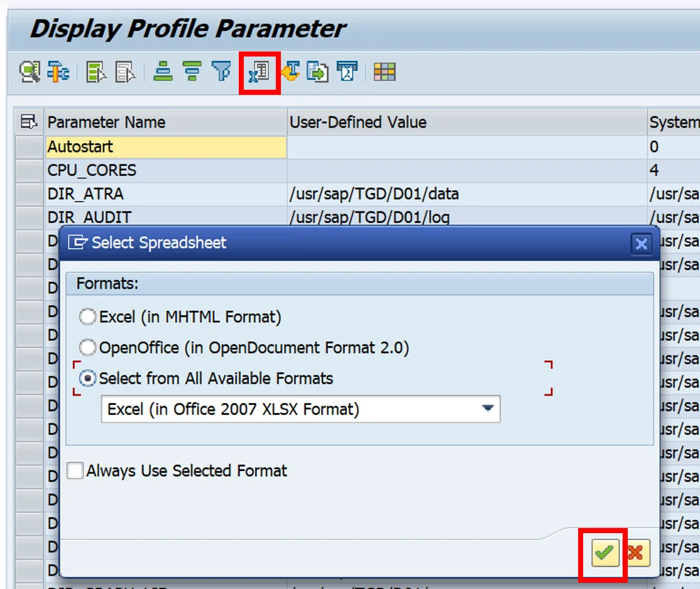Click the second toolbar icon with T symbol
This screenshot has width=700, height=589.
(x=58, y=72)
